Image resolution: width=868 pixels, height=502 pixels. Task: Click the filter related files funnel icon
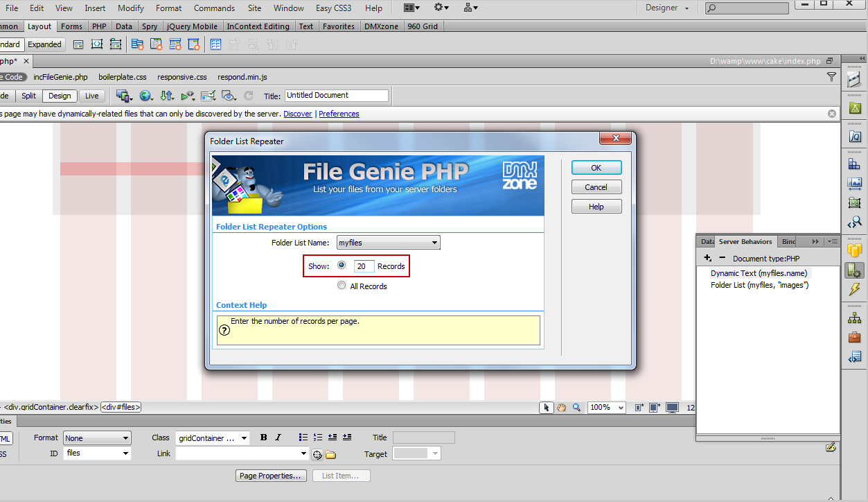[x=832, y=77]
